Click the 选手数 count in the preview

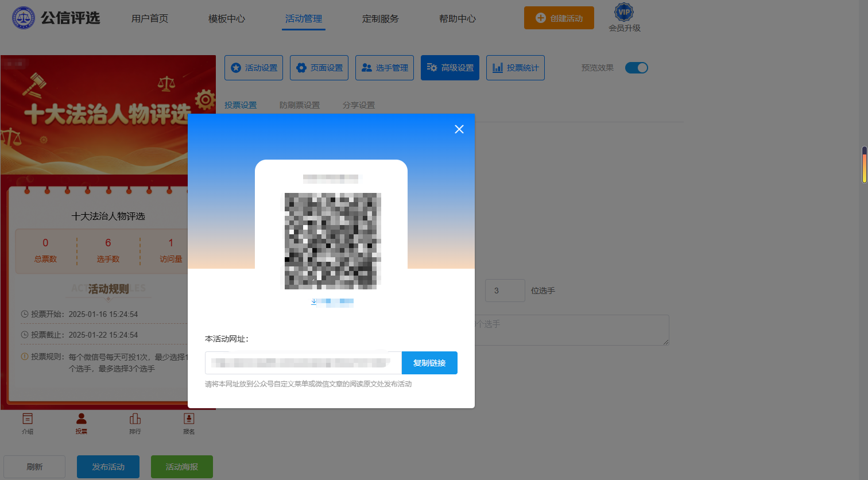click(108, 250)
